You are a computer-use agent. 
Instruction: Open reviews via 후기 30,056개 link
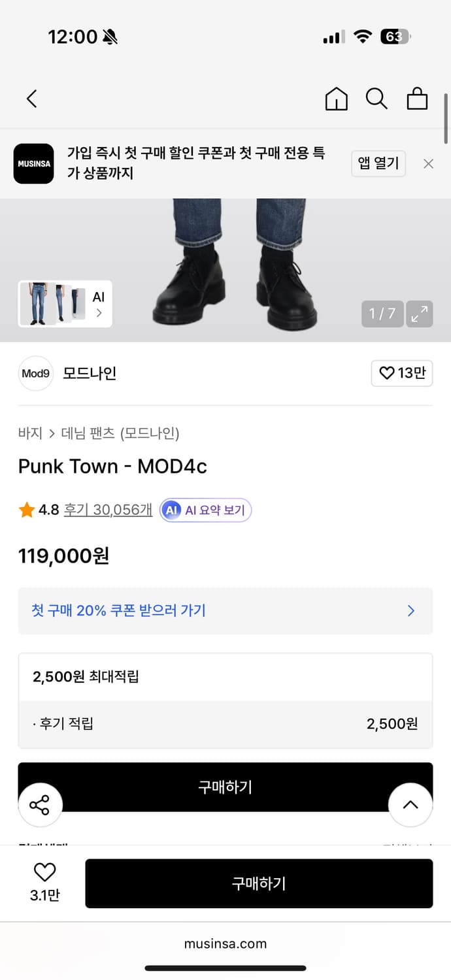pyautogui.click(x=108, y=510)
